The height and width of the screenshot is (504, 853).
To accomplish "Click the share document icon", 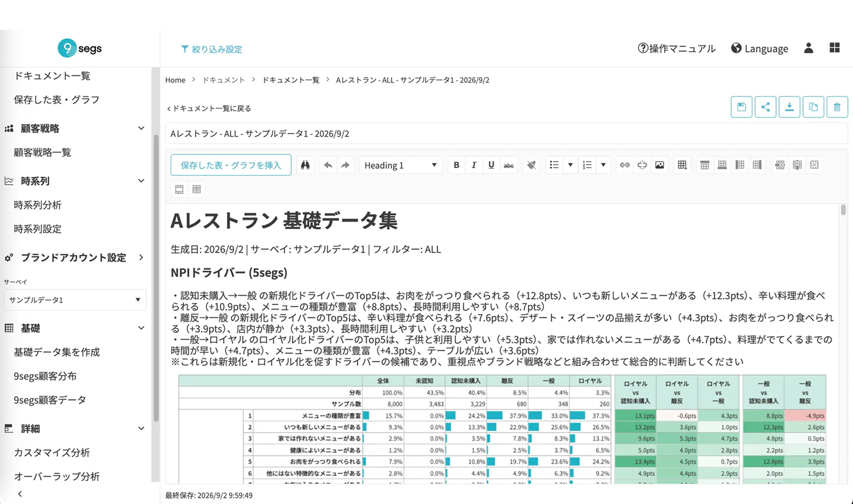I will (x=765, y=107).
